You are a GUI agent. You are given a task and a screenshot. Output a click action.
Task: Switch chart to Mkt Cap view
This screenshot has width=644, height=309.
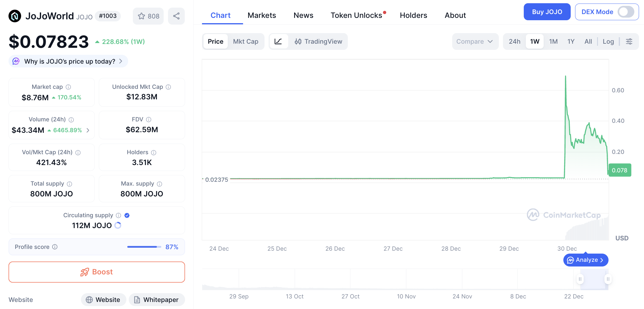[245, 42]
